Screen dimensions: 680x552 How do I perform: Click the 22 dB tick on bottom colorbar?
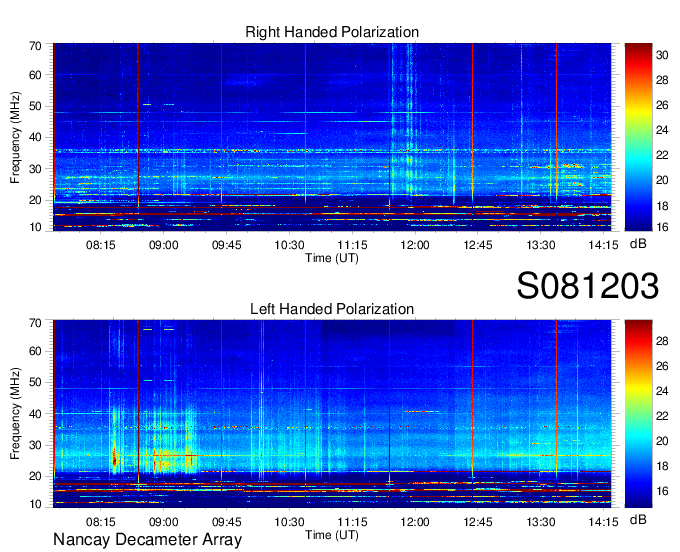tap(662, 416)
